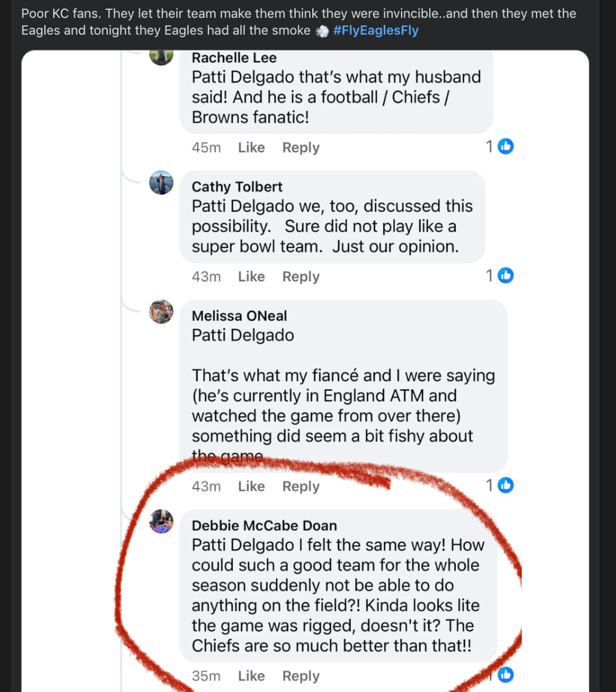Click like reaction icon on Debbie's comment

pos(505,675)
